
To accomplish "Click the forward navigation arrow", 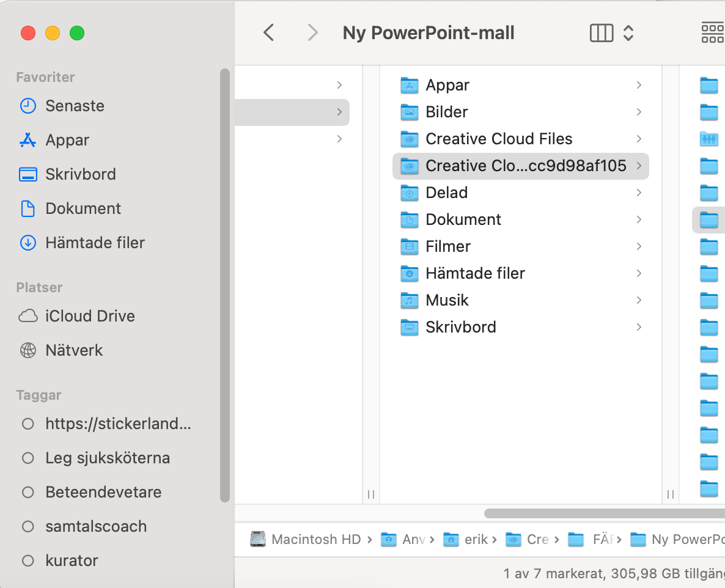I will pos(312,32).
